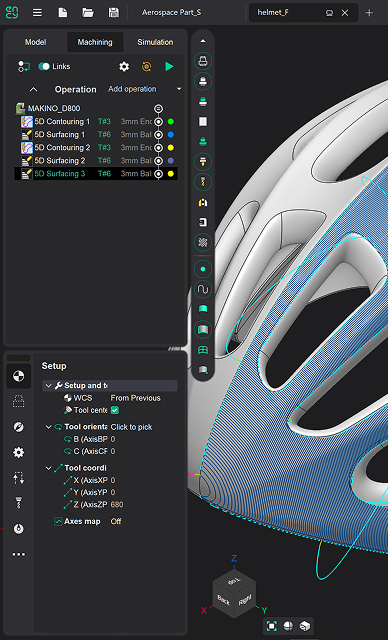Click the yellow zigzag toolpath icon

(x=203, y=182)
